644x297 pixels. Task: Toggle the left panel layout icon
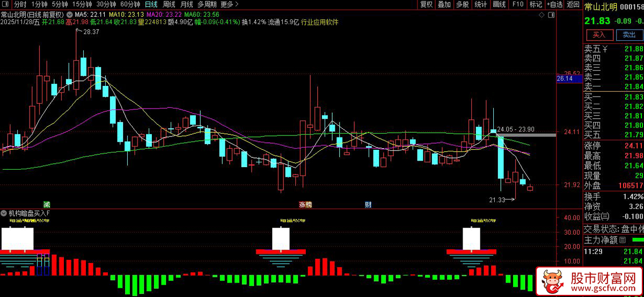pyautogui.click(x=5, y=4)
